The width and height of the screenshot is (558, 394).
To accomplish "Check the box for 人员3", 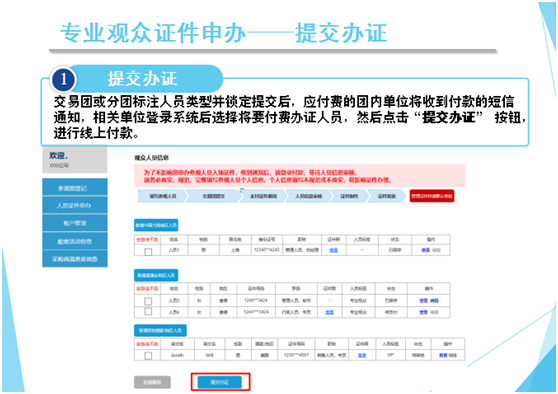I will click(148, 301).
